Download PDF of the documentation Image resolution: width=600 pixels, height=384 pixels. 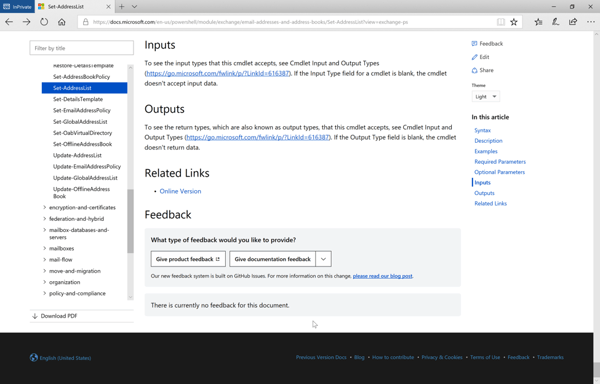(55, 316)
